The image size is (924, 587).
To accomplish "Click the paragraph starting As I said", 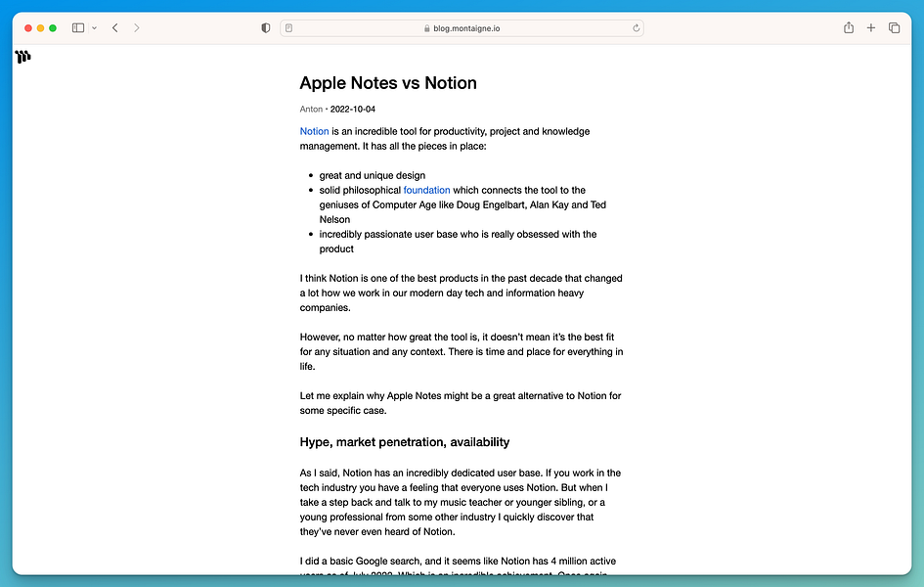I will click(461, 502).
